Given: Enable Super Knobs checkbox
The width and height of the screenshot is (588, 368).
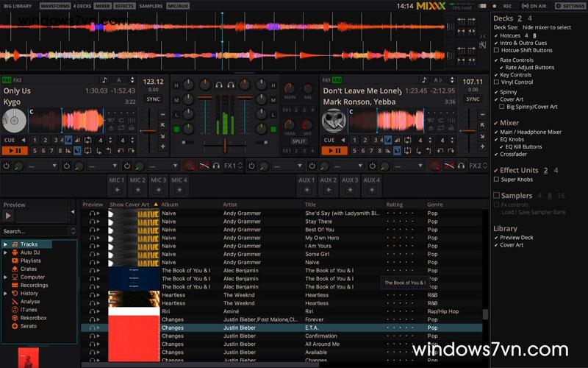Looking at the screenshot, I should pos(496,180).
